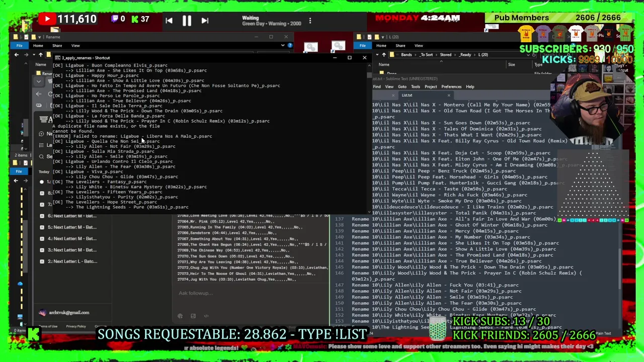This screenshot has height=362, width=644.
Task: Select Bands in the address breadcrumb
Action: pos(406,54)
